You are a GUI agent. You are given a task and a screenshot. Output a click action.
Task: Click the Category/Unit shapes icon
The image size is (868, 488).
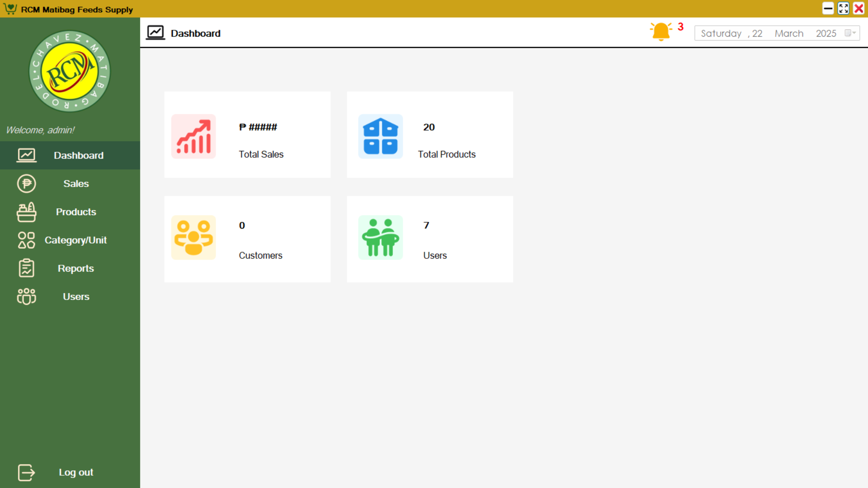click(27, 240)
